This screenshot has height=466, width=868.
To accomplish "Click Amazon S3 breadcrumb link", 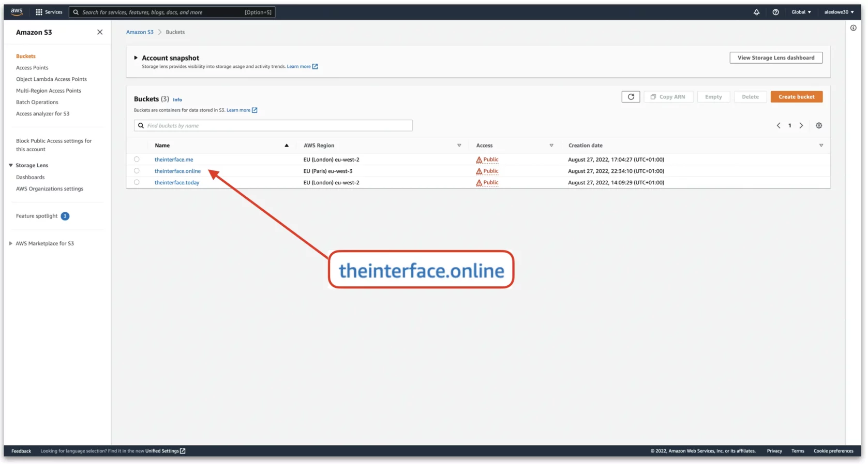I will (x=140, y=32).
